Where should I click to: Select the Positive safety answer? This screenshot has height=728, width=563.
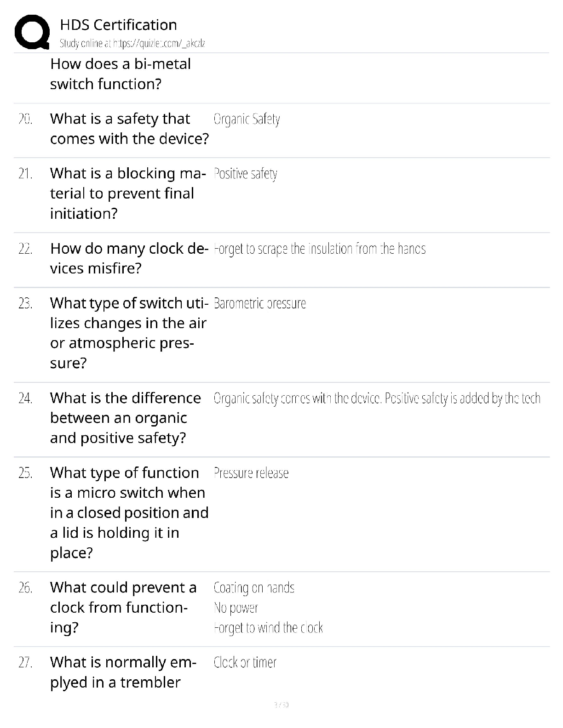click(x=246, y=174)
